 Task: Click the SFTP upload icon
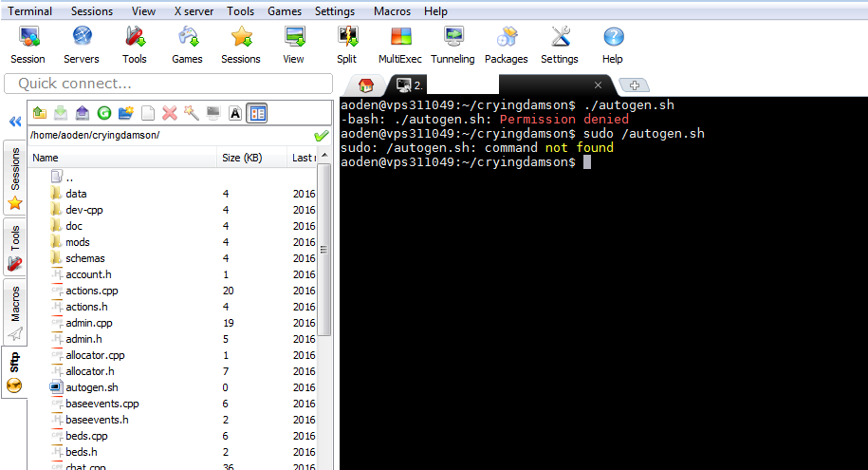point(83,113)
